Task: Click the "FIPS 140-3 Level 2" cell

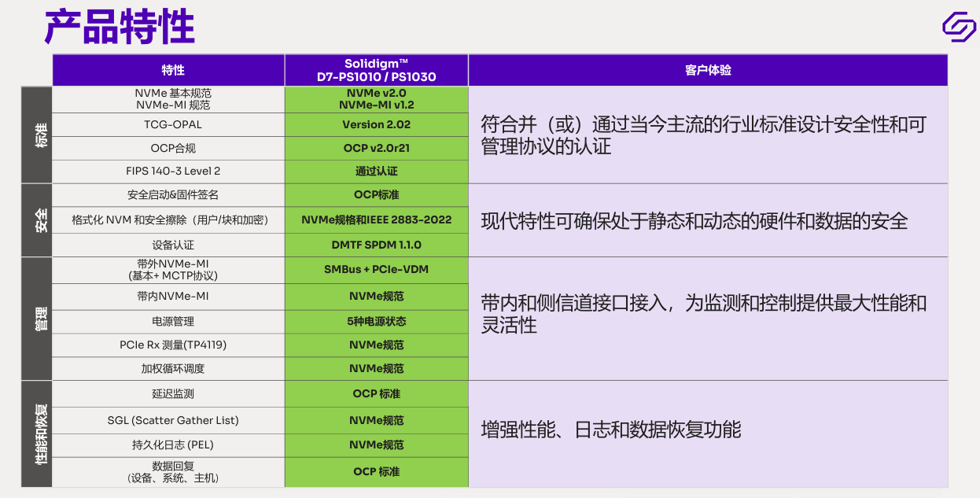Action: coord(168,172)
